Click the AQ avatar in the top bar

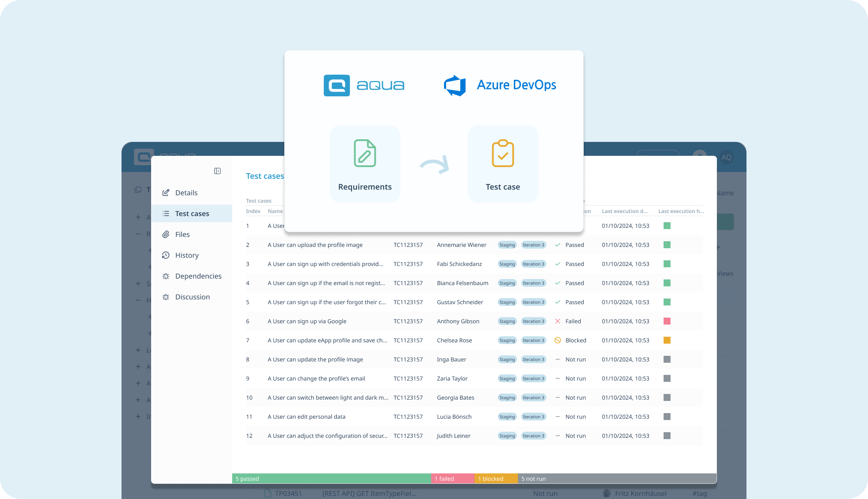pos(726,157)
